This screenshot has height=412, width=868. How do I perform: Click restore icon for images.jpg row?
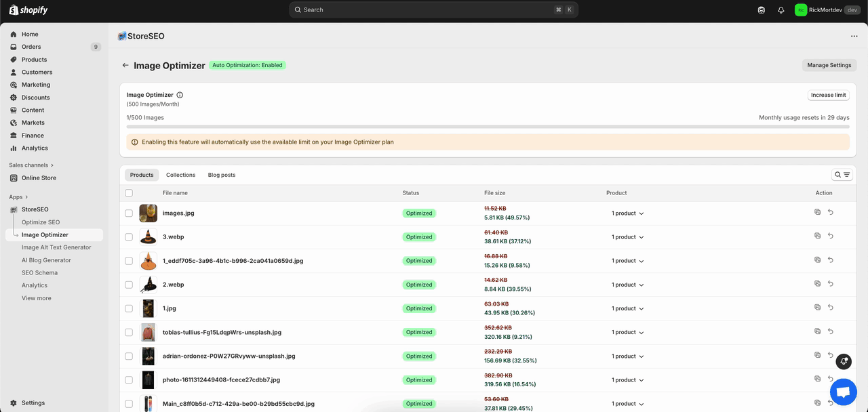click(x=831, y=212)
